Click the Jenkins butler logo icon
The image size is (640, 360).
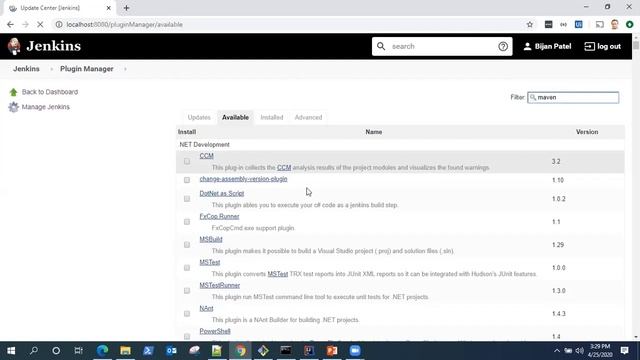click(x=14, y=46)
